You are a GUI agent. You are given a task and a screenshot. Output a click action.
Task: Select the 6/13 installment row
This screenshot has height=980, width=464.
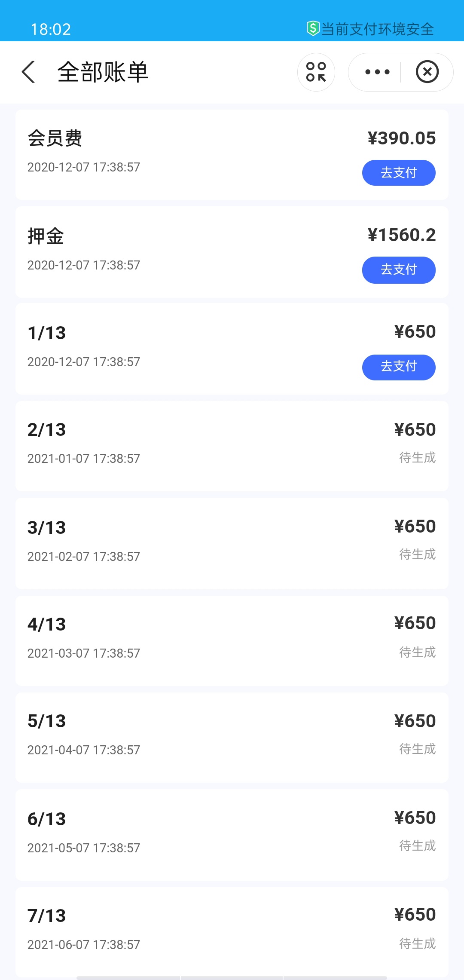232,835
